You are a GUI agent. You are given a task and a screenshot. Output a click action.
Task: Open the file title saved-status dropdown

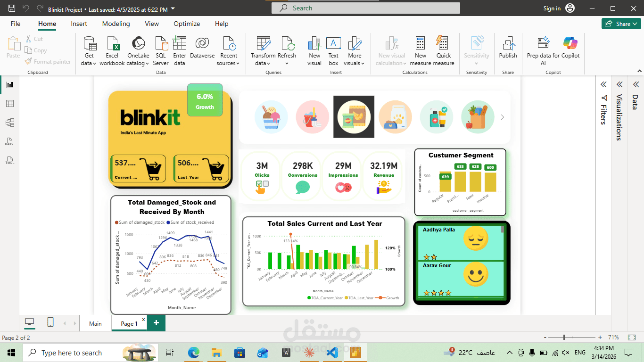pos(173,9)
